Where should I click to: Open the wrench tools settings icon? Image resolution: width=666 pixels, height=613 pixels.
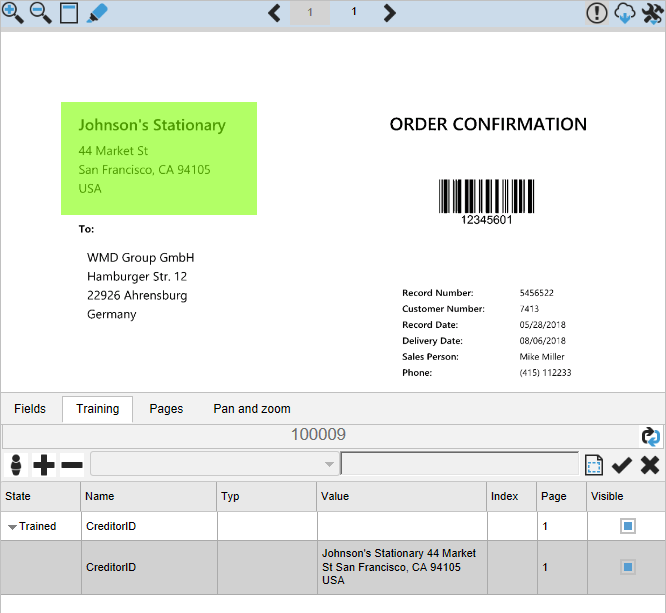point(653,13)
